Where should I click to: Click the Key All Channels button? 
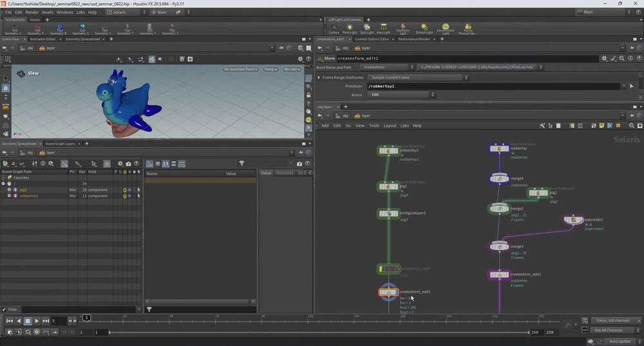point(609,330)
